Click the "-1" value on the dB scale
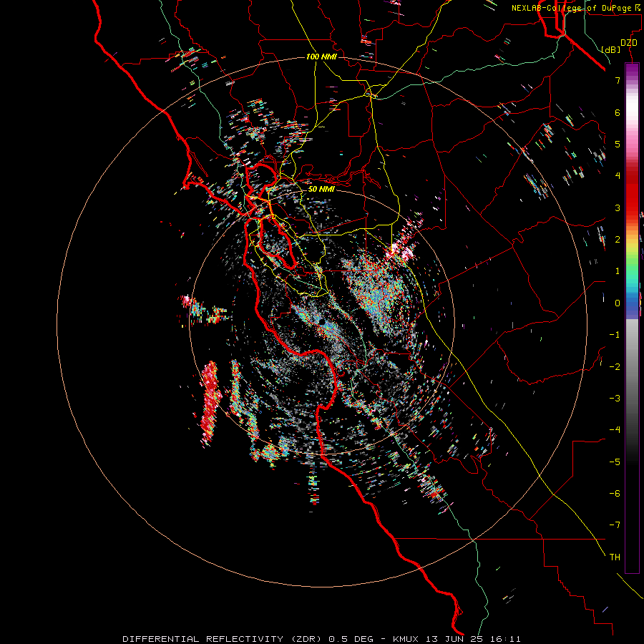 (x=615, y=335)
